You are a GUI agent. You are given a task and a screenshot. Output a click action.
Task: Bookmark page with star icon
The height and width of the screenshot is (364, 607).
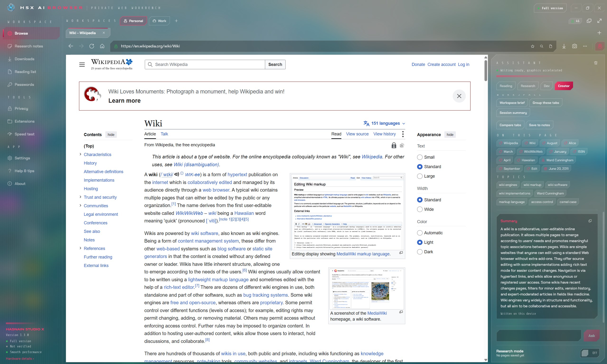tap(533, 46)
